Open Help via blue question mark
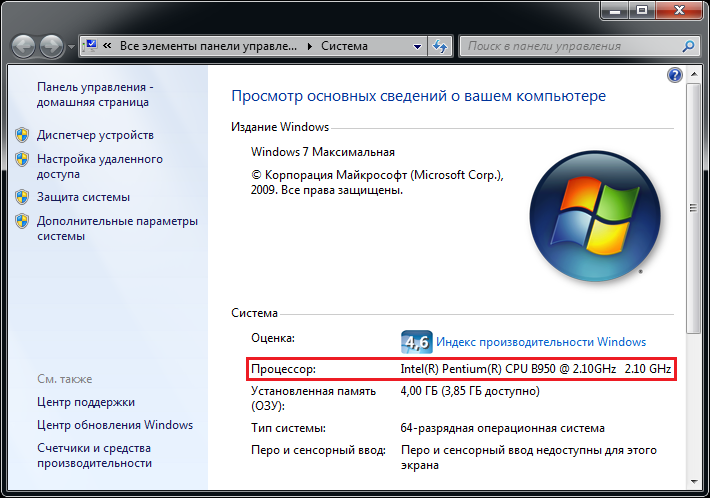 [x=675, y=75]
